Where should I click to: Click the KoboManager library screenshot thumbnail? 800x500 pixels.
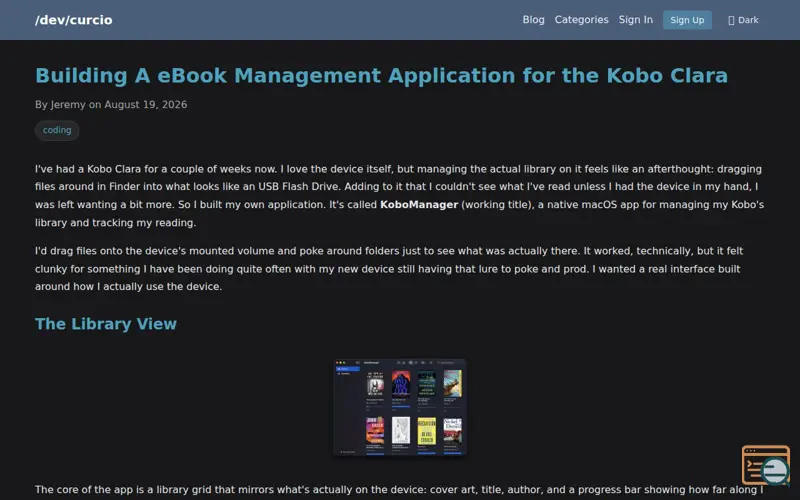coord(399,407)
